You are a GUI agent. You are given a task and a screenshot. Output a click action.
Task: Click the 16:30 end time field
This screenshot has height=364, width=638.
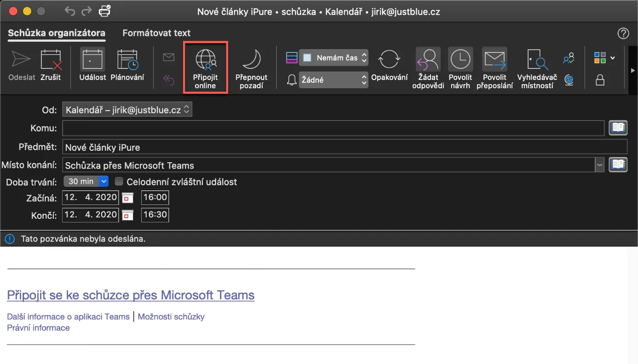pos(155,215)
